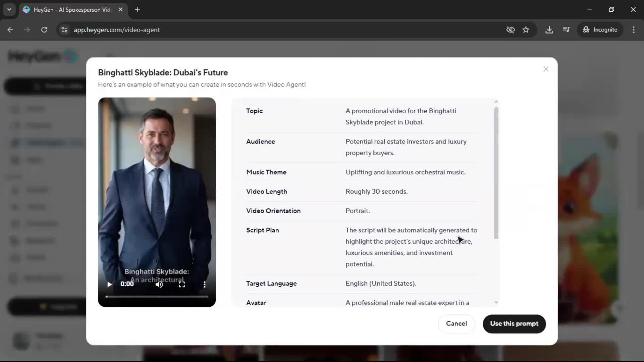This screenshot has width=644, height=362.
Task: Open video player more options menu
Action: [204, 284]
